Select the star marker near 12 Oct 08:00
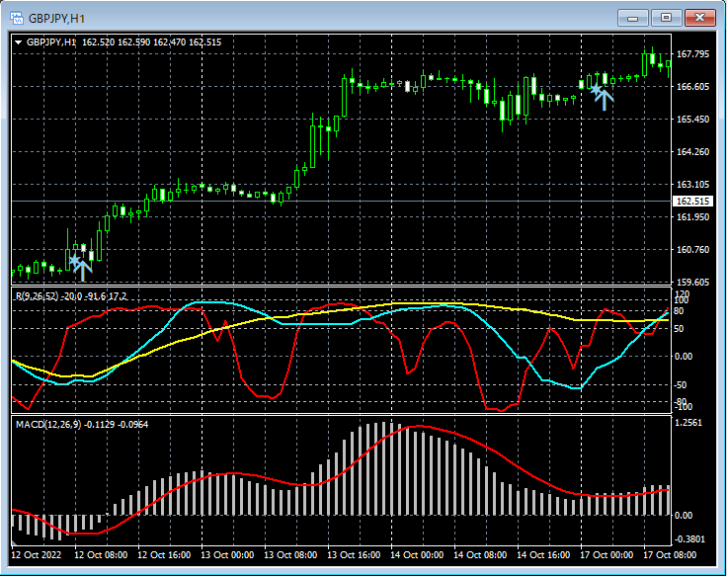 pyautogui.click(x=74, y=259)
